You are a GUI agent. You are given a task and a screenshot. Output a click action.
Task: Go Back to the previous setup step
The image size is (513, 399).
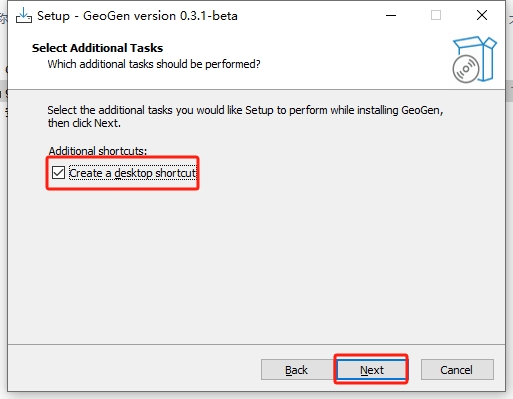click(296, 370)
